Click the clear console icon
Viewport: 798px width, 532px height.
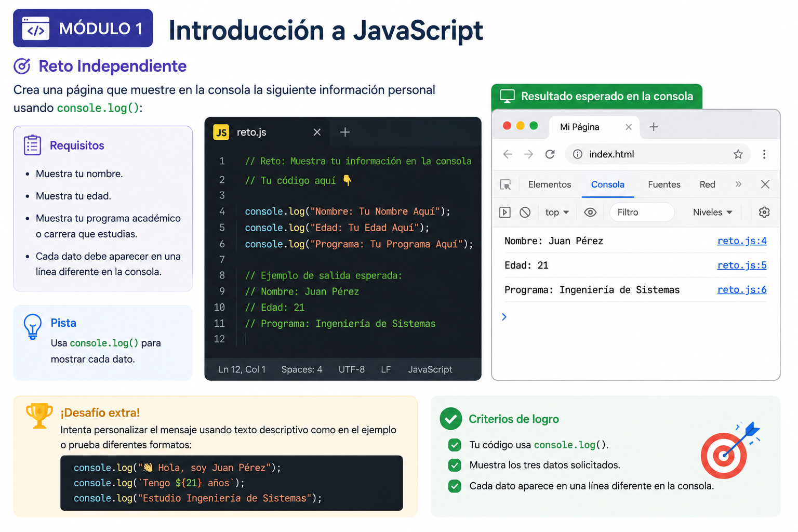pyautogui.click(x=525, y=212)
